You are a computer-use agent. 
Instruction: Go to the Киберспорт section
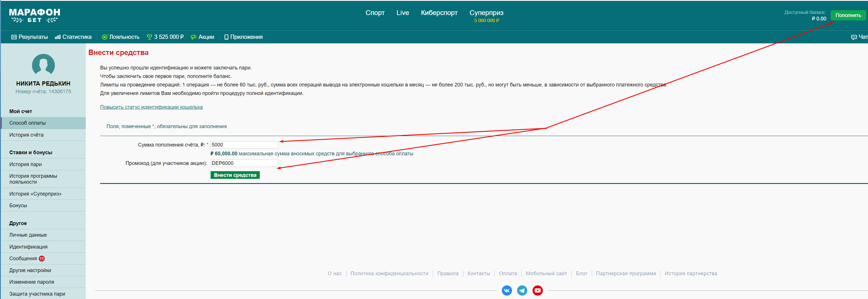point(439,13)
